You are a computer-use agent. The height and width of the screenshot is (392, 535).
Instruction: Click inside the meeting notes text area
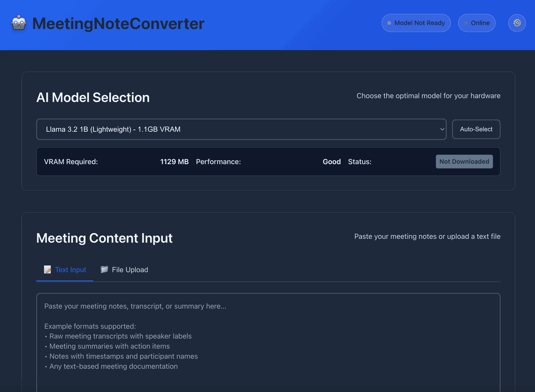point(268,339)
